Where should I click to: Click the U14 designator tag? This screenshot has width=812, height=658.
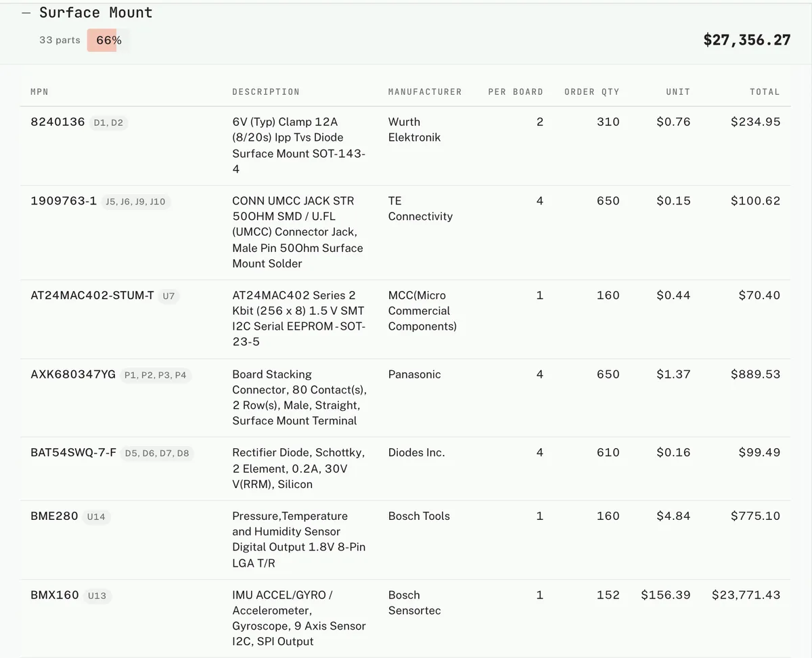tap(96, 517)
